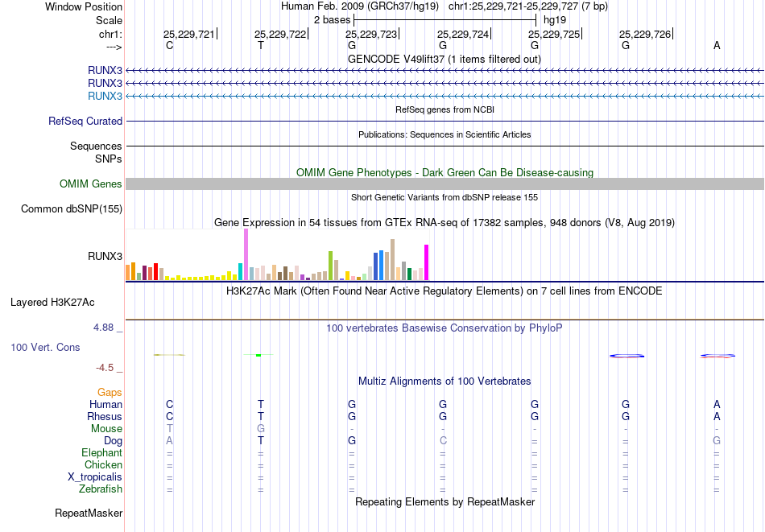Click base A in the ruler sequence
Image resolution: width=765 pixels, height=532 pixels.
(717, 45)
